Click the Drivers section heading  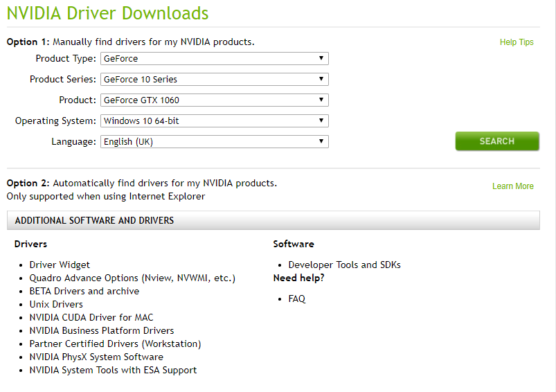pyautogui.click(x=30, y=244)
